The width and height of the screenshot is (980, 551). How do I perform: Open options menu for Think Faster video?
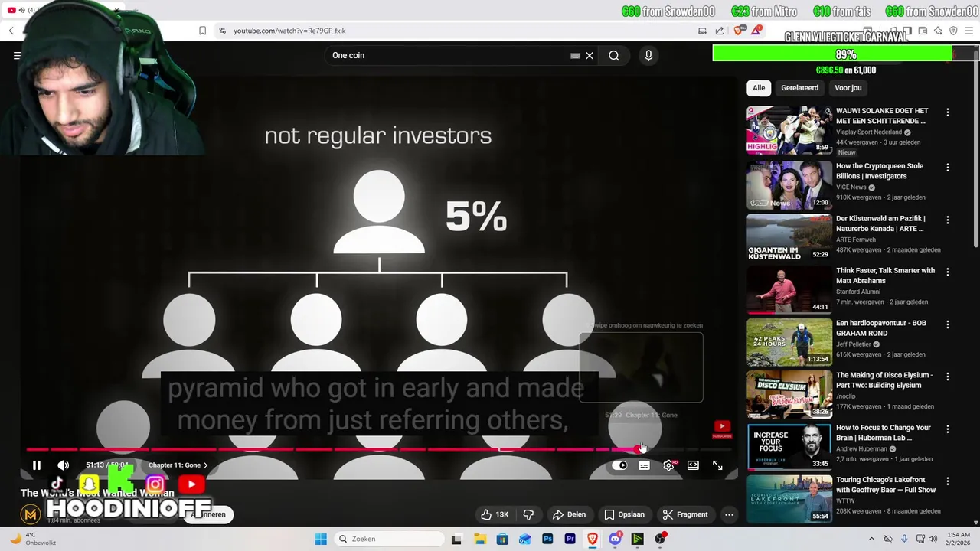948,272
